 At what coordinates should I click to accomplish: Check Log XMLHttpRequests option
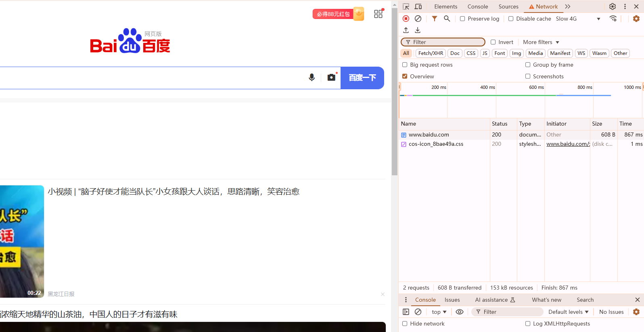point(528,324)
